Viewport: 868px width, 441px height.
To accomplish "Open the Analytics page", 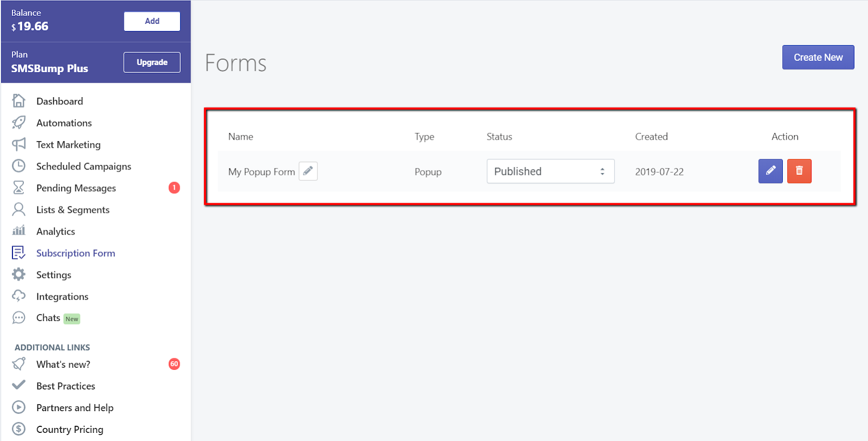I will (x=56, y=231).
